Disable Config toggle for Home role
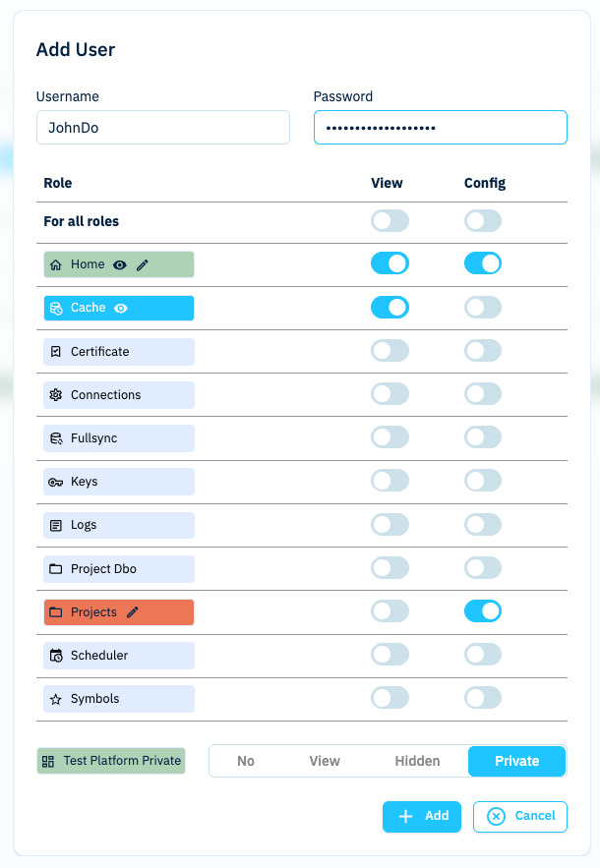This screenshot has width=600, height=868. pyautogui.click(x=483, y=263)
